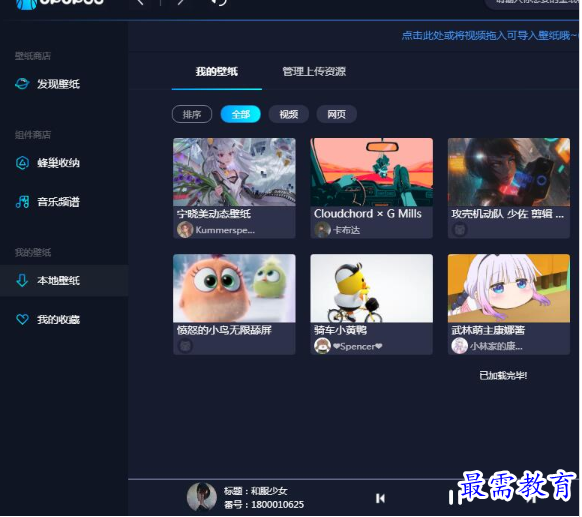Click the import wallpaper hint link at top
Screen dimensions: 582x517
click(x=489, y=36)
